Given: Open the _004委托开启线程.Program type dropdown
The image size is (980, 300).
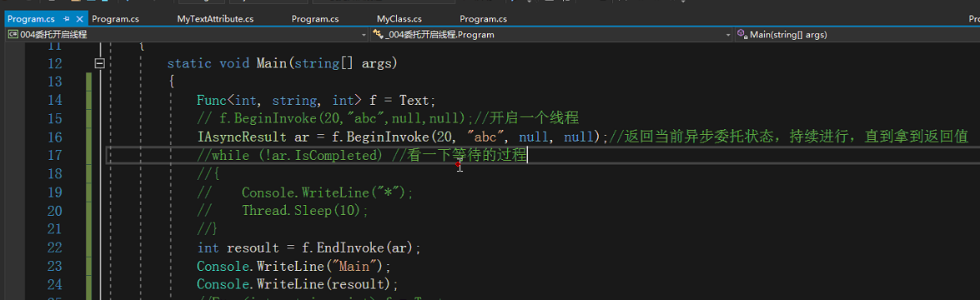Looking at the screenshot, I should 550,35.
